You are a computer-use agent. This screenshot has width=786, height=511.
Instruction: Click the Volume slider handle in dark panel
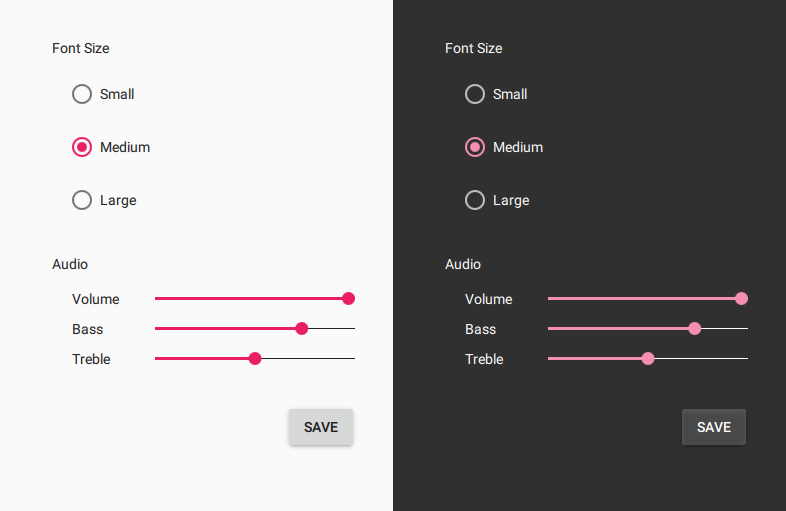coord(742,298)
